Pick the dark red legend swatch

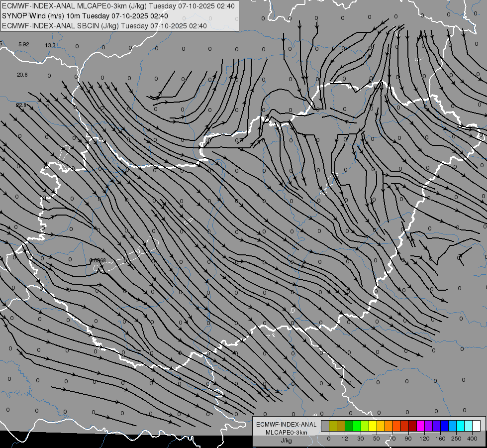click(412, 426)
